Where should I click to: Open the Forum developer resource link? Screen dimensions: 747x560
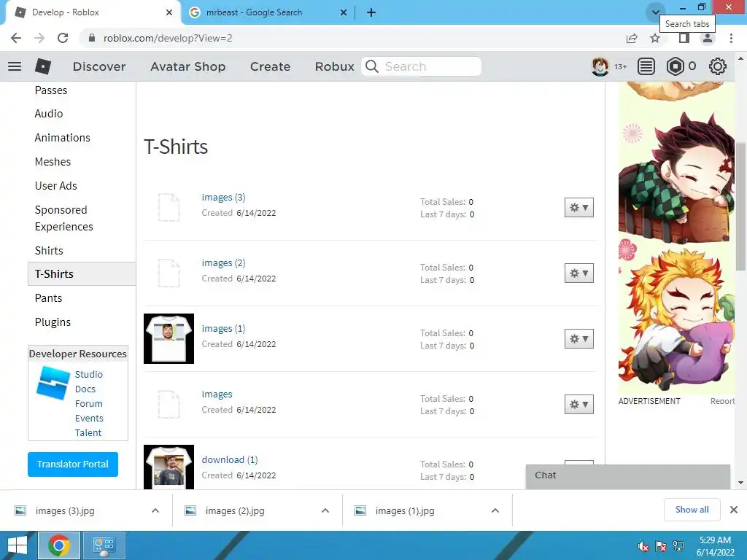point(88,403)
